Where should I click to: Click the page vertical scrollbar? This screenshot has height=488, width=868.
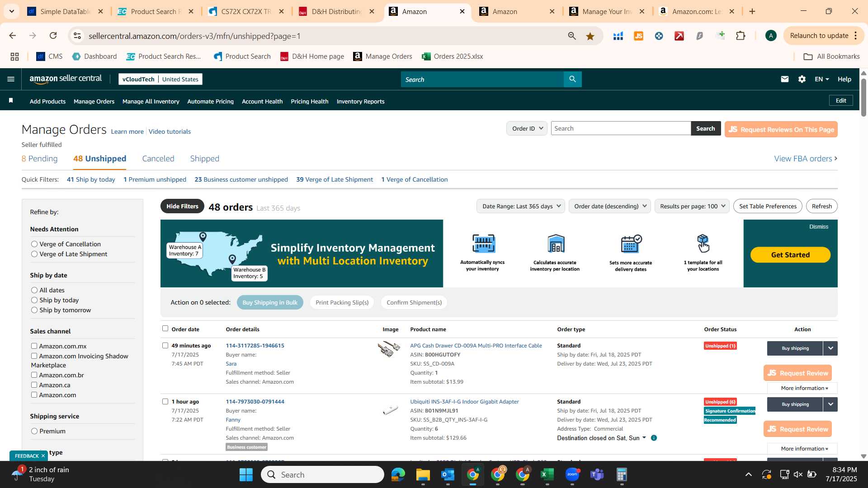(863, 97)
